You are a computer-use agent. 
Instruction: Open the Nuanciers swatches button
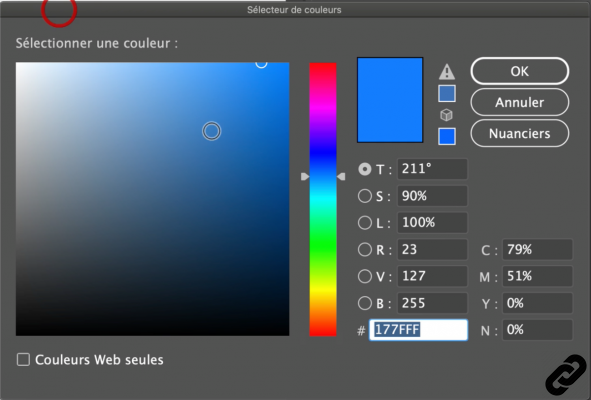519,133
